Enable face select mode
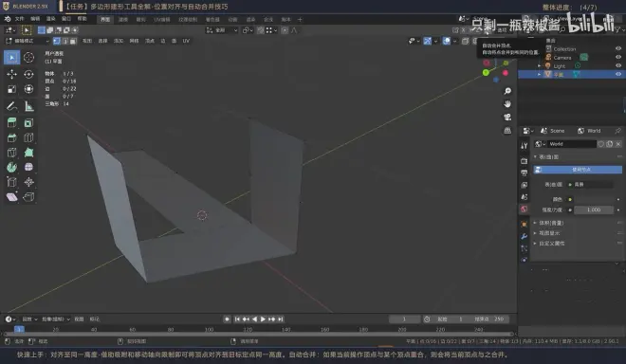The image size is (626, 364). point(73,41)
